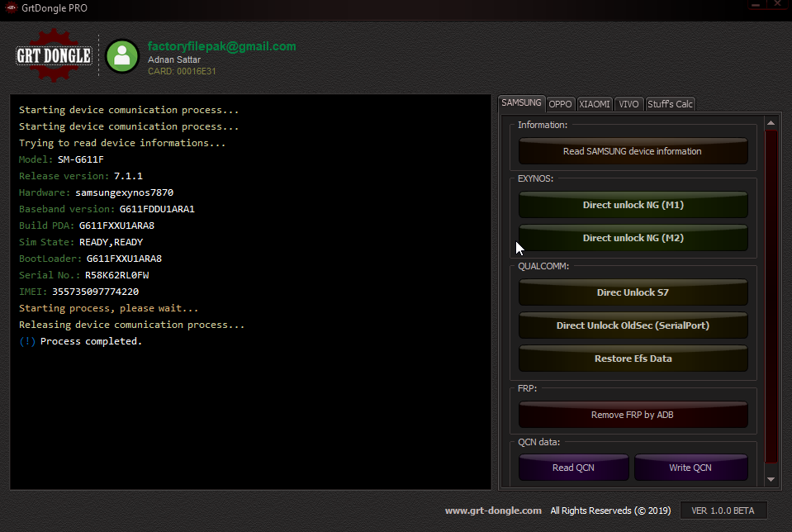
Task: Click the green user avatar icon
Action: point(122,55)
